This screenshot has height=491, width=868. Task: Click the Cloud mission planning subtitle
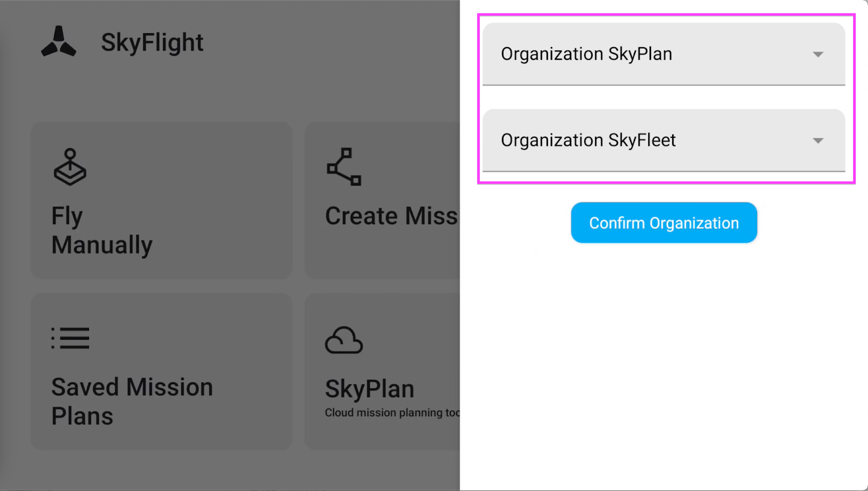(x=392, y=413)
